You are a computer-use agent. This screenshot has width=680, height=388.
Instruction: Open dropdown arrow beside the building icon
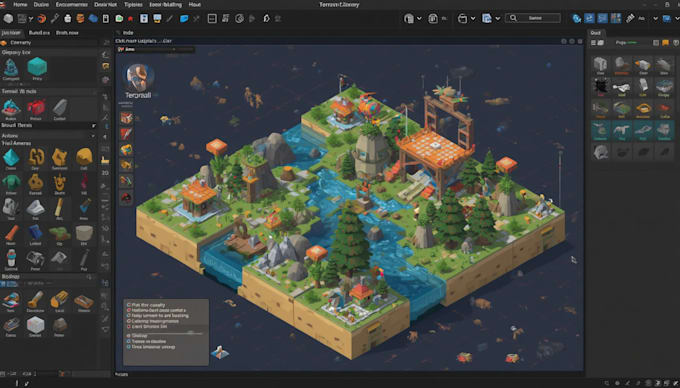click(x=419, y=19)
